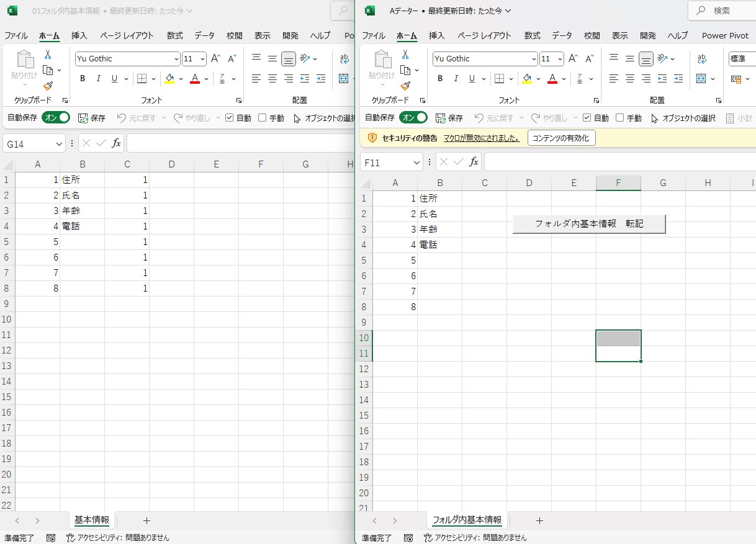Image resolution: width=756 pixels, height=544 pixels.
Task: Click Increase Indent in the left window
Action: click(x=321, y=79)
